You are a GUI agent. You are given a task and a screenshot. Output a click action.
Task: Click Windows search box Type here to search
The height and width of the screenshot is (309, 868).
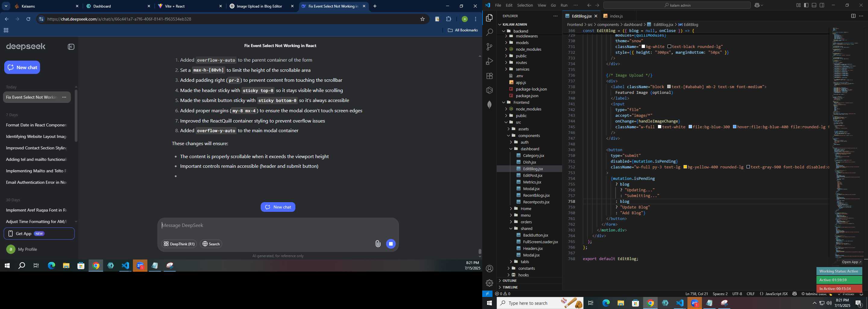540,303
